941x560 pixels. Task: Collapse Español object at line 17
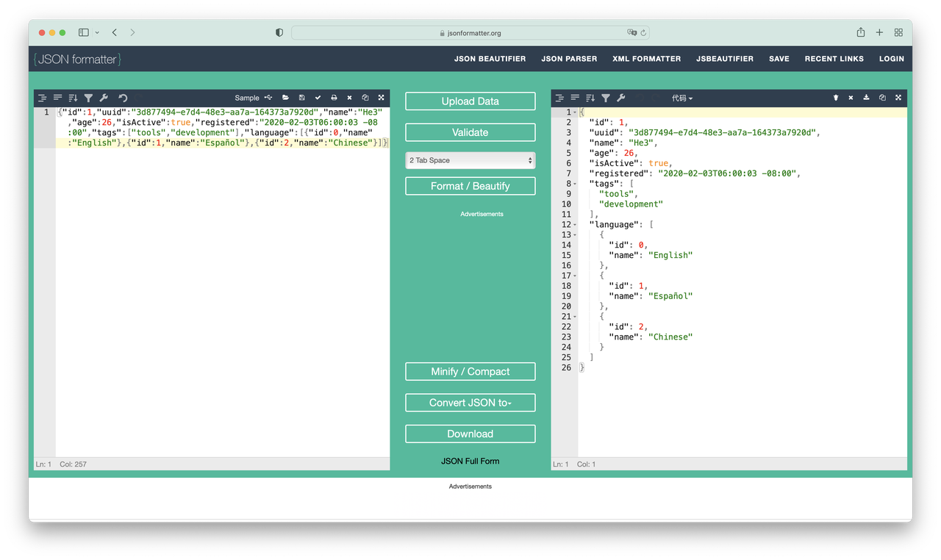point(575,276)
